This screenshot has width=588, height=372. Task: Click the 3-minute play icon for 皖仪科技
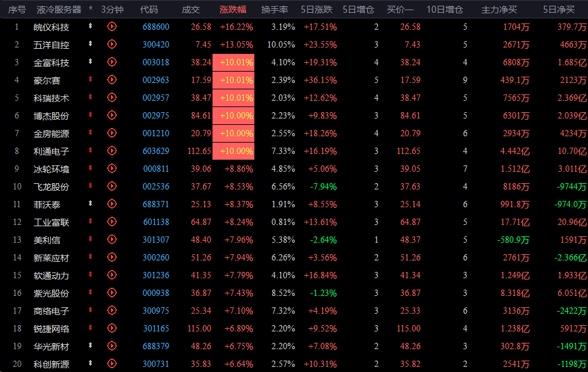click(112, 27)
